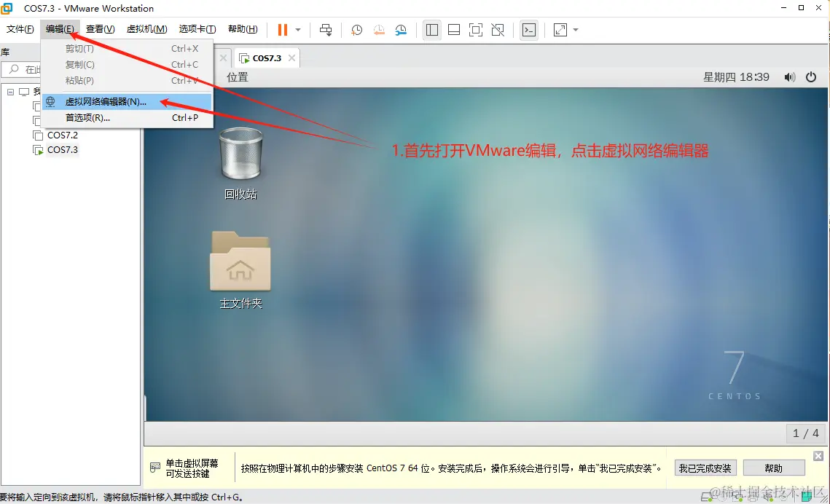Viewport: 830px width, 504px height.
Task: Choose 剪切(T) in the edit menu
Action: tap(127, 49)
